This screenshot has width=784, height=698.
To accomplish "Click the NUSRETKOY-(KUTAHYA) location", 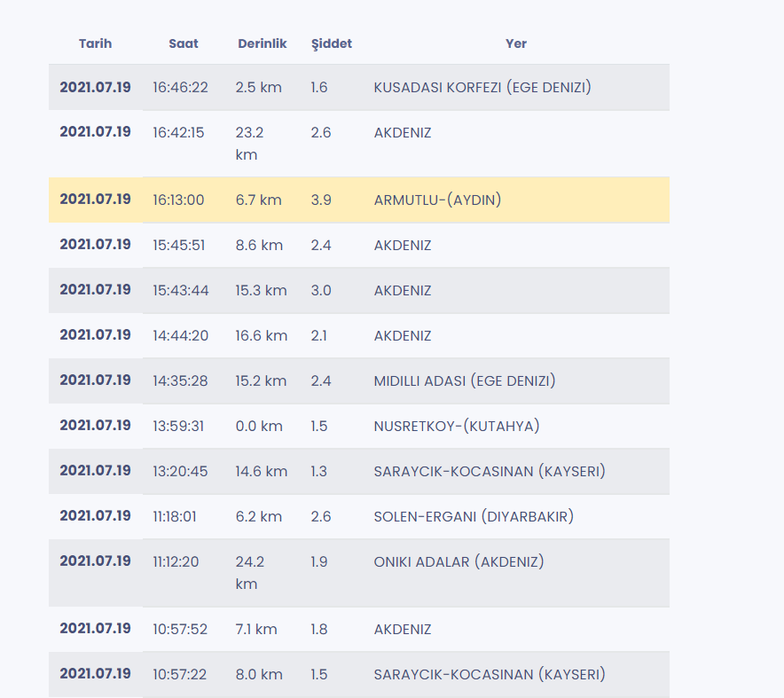I will (x=457, y=426).
